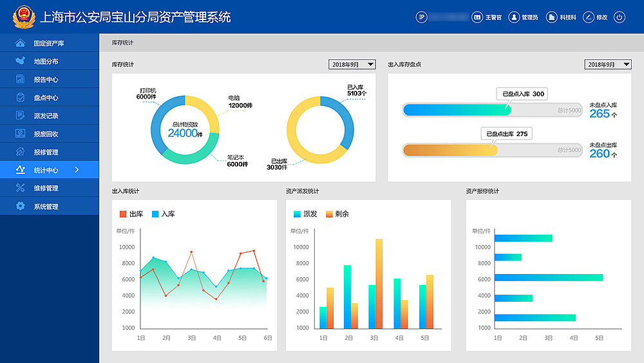Open 库存统计 month dropdown 2018年9月
Viewport: 644px width, 363px height.
point(352,64)
